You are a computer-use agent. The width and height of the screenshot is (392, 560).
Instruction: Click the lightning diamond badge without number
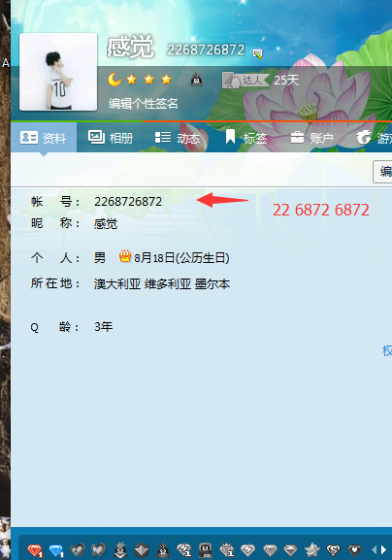tap(247, 550)
